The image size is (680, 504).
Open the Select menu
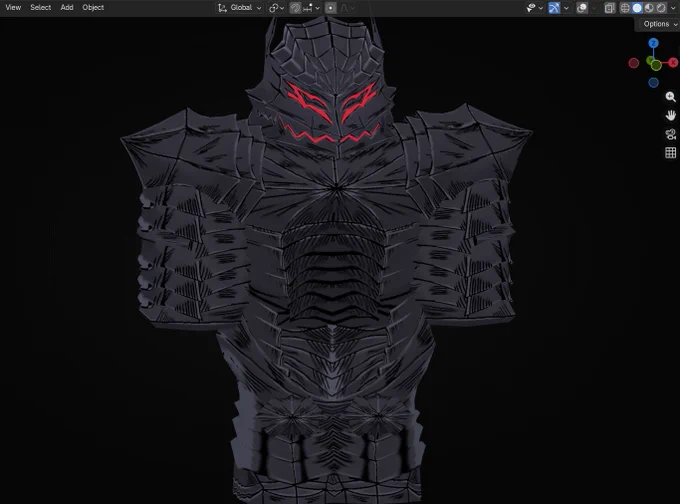click(x=40, y=7)
